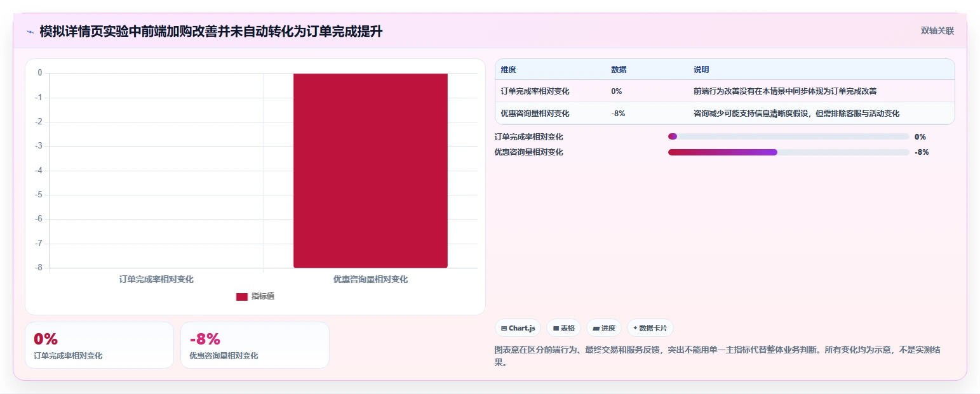Click the 进度 tag chip
Screen dimensions: 980x394
[x=604, y=328]
